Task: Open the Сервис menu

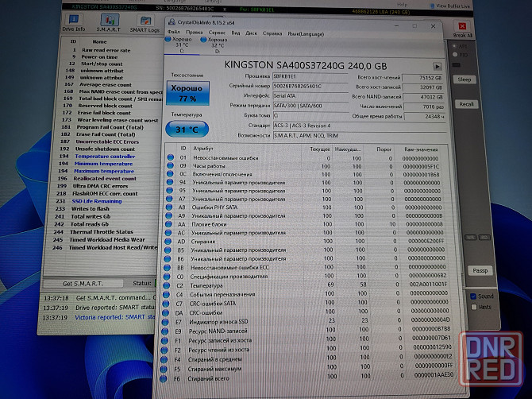Action: click(217, 33)
